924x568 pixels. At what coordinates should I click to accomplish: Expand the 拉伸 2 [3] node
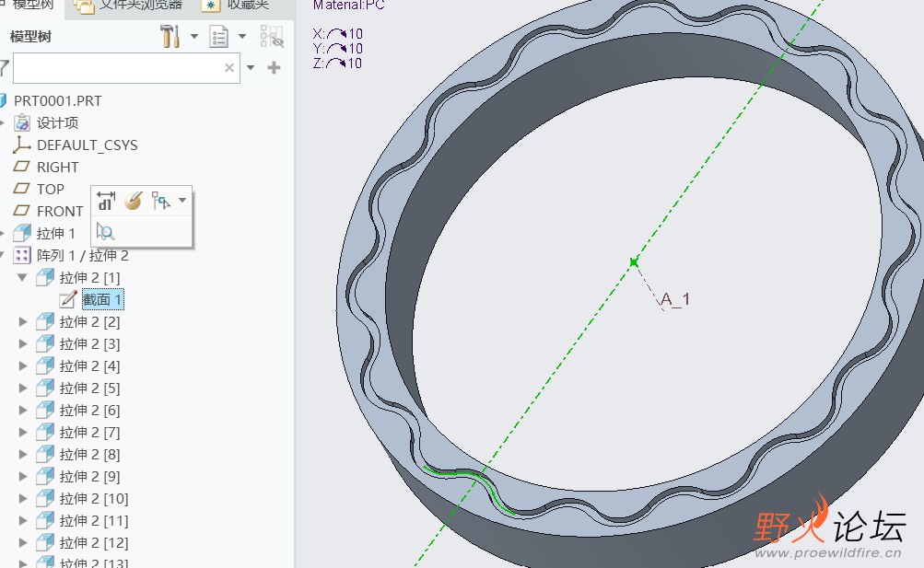pos(22,343)
